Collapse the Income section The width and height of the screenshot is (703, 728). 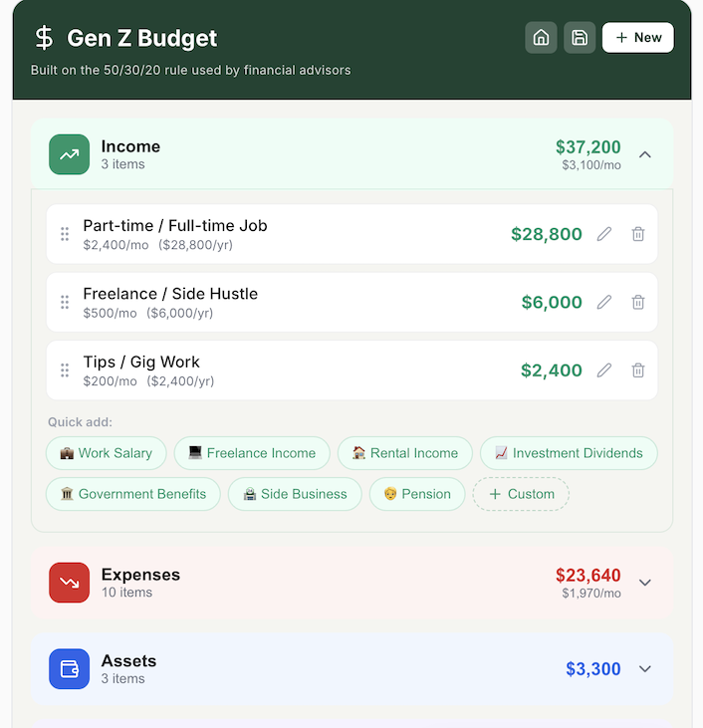(645, 154)
